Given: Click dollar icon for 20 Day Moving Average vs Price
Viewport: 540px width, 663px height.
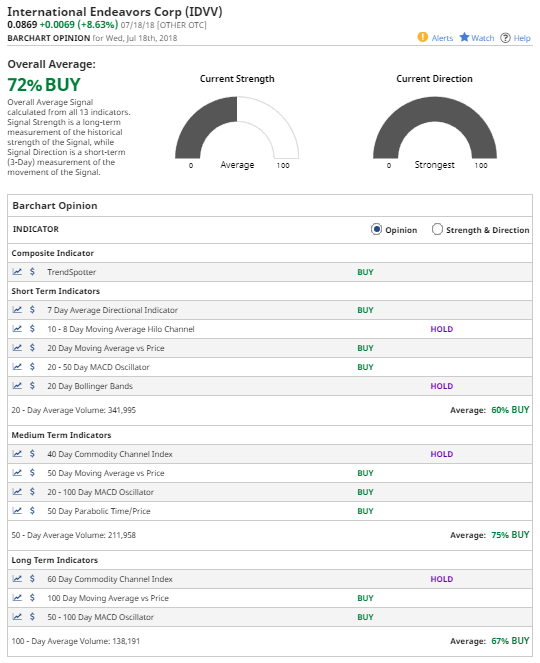Looking at the screenshot, I should 32,348.
